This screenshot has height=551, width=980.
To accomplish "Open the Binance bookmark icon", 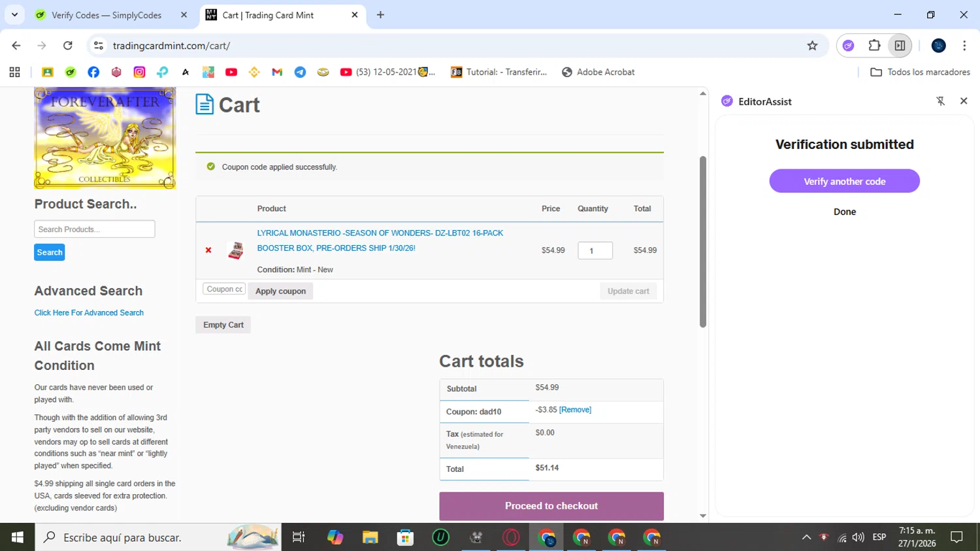I will click(254, 72).
